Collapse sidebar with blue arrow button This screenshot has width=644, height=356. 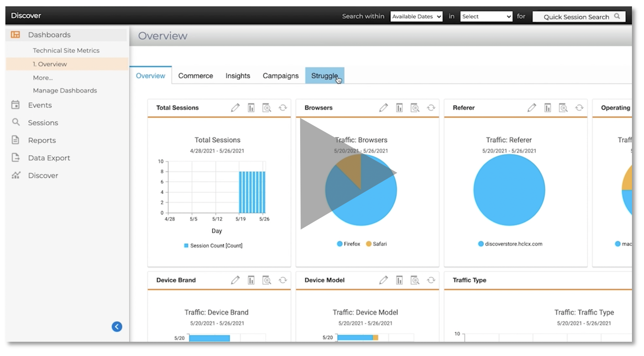click(117, 327)
